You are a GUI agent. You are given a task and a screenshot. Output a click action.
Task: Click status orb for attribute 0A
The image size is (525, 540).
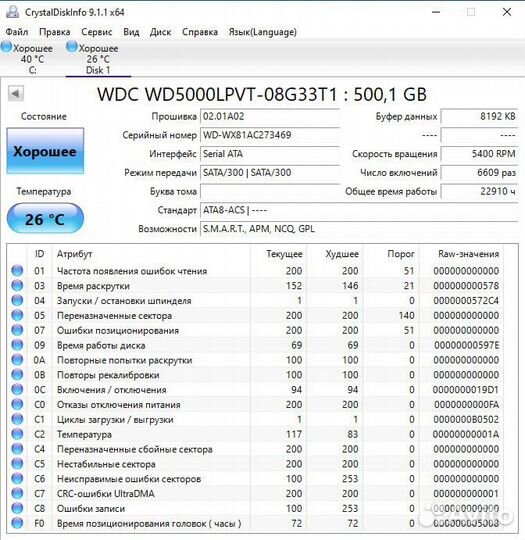click(x=17, y=360)
